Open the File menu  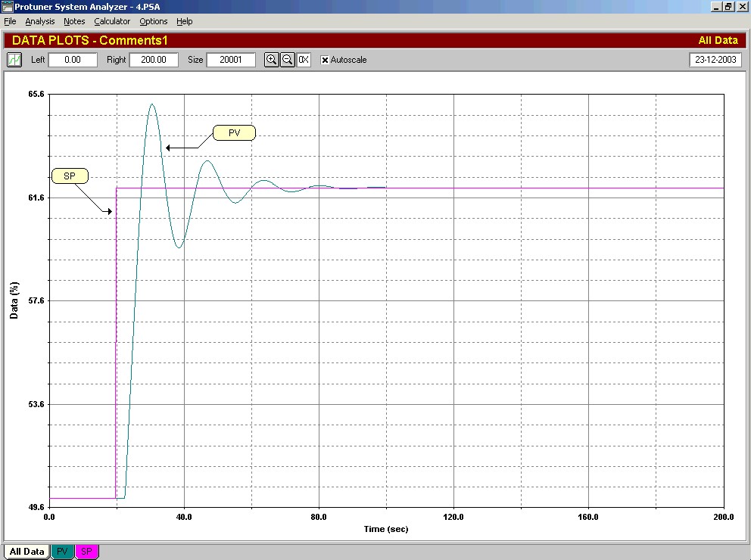pyautogui.click(x=10, y=21)
